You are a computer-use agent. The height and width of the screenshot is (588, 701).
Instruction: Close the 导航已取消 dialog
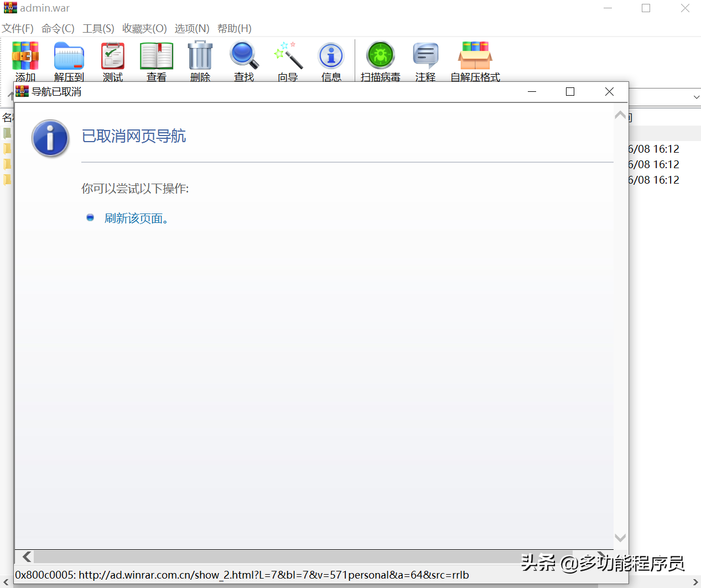click(609, 92)
